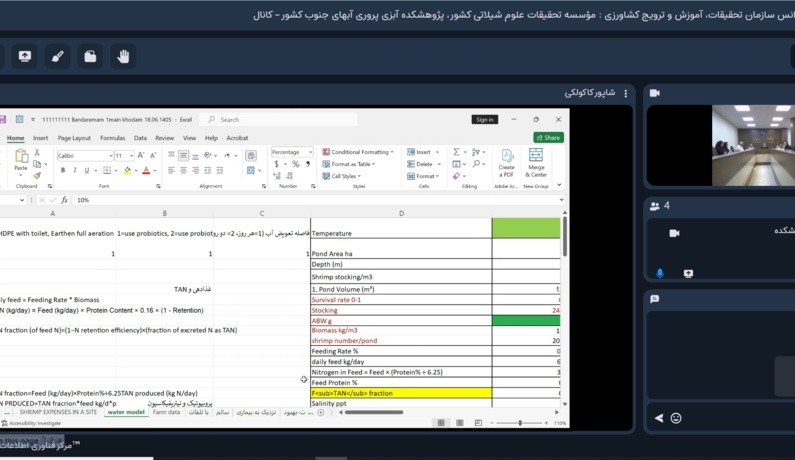The width and height of the screenshot is (795, 460).
Task: Open the Formulas ribbon tab
Action: (x=113, y=138)
